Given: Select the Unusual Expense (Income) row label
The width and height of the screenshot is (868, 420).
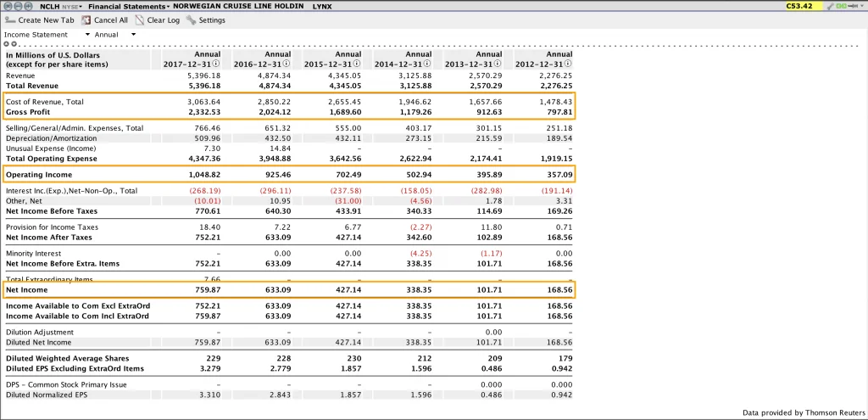Looking at the screenshot, I should (51, 148).
